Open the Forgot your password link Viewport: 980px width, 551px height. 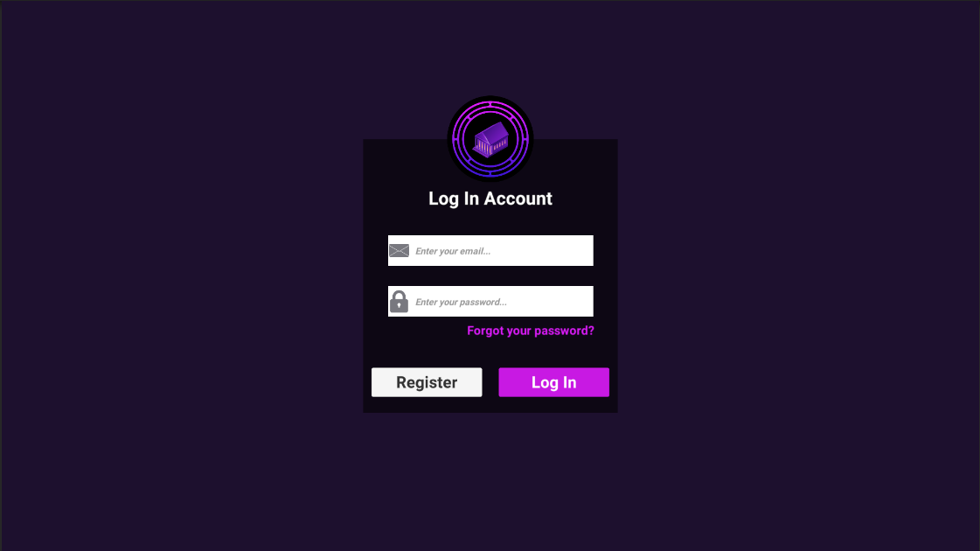click(x=531, y=331)
